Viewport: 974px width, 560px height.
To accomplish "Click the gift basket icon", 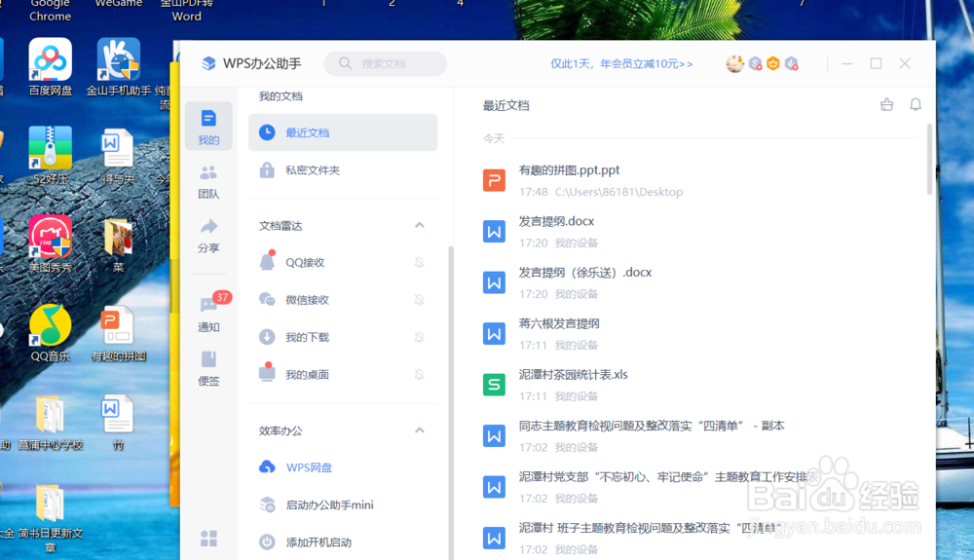I will (886, 105).
